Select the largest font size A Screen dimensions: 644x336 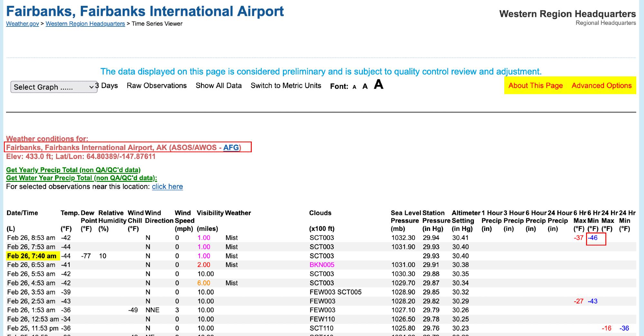[x=378, y=85]
